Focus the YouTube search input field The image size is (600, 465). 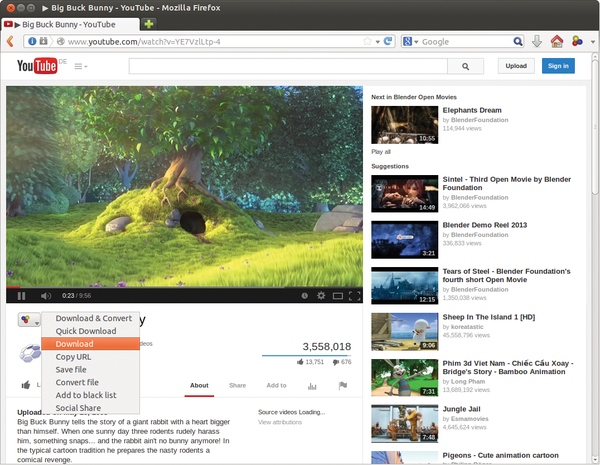pos(288,66)
